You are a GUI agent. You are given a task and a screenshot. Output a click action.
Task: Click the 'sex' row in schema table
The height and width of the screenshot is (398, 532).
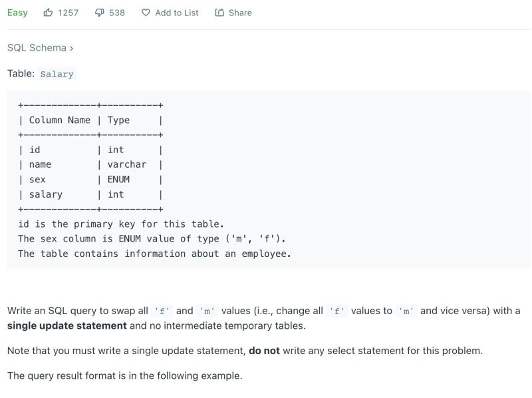37,179
